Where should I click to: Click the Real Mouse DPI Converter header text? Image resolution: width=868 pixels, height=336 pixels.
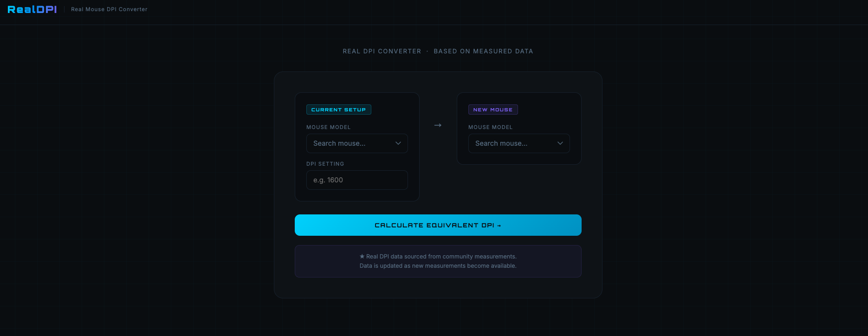click(109, 9)
